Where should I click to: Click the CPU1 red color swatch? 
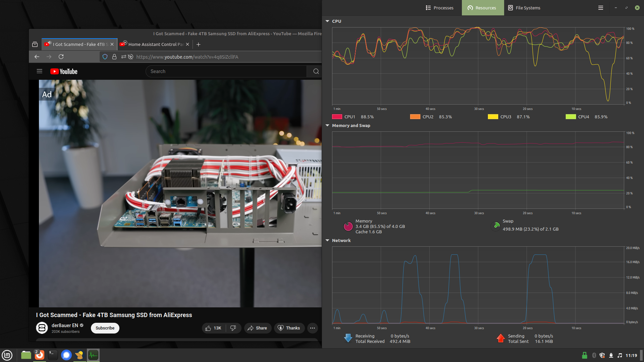point(337,117)
